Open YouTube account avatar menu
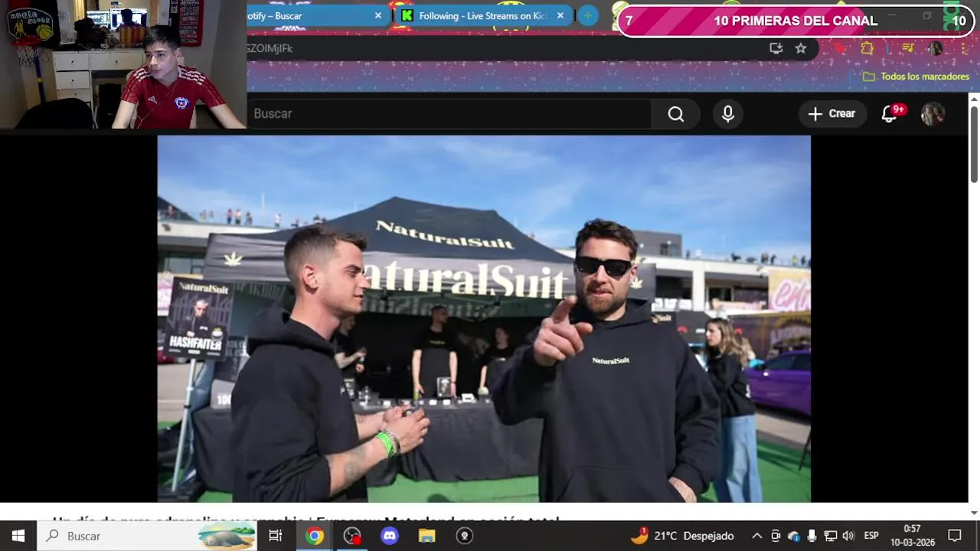The image size is (980, 551). pos(933,114)
